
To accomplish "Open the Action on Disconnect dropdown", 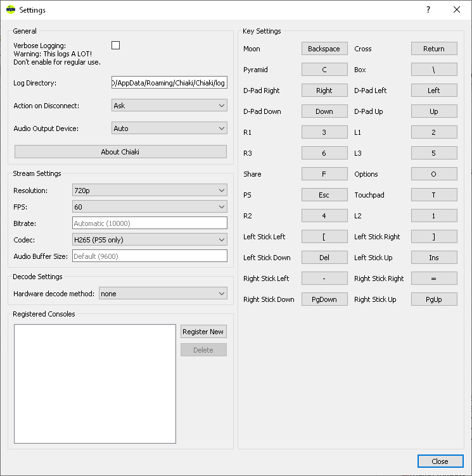I will [169, 105].
